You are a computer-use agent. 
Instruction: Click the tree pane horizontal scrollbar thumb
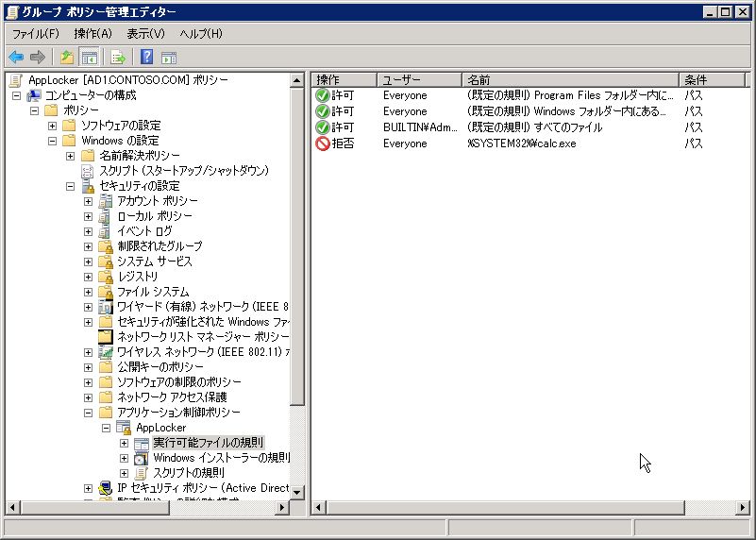[94, 507]
